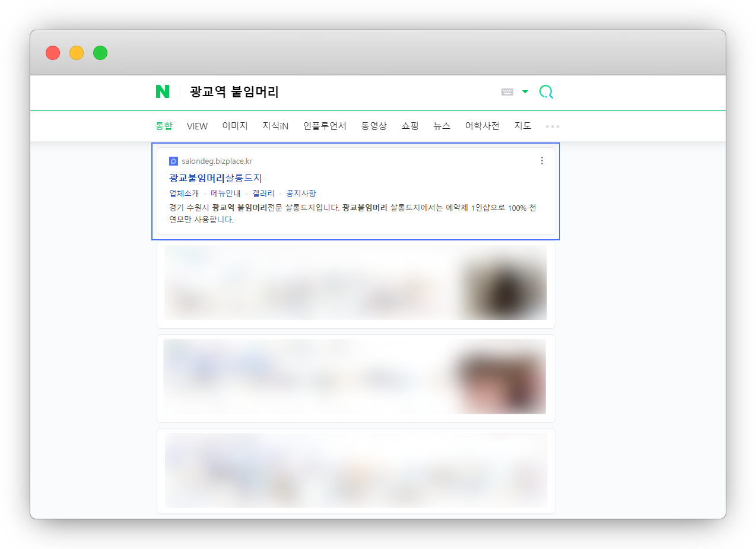This screenshot has height=549, width=756.
Task: Click the salondeg site favicon icon
Action: tap(173, 161)
